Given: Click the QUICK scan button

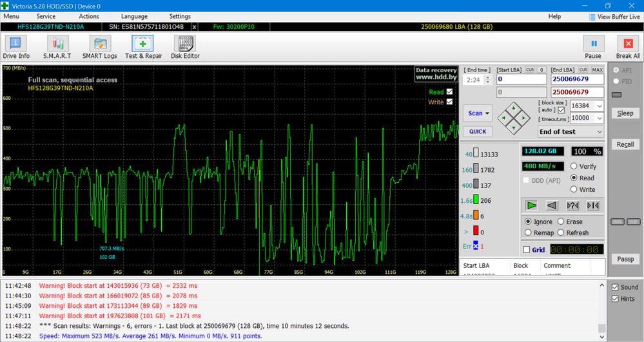Looking at the screenshot, I should [x=478, y=131].
